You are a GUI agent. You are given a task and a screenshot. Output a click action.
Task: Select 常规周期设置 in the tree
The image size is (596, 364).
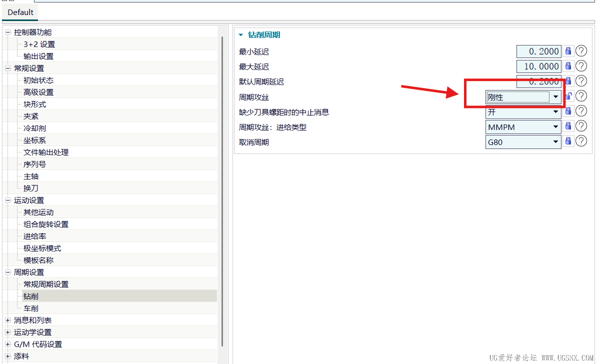click(46, 284)
